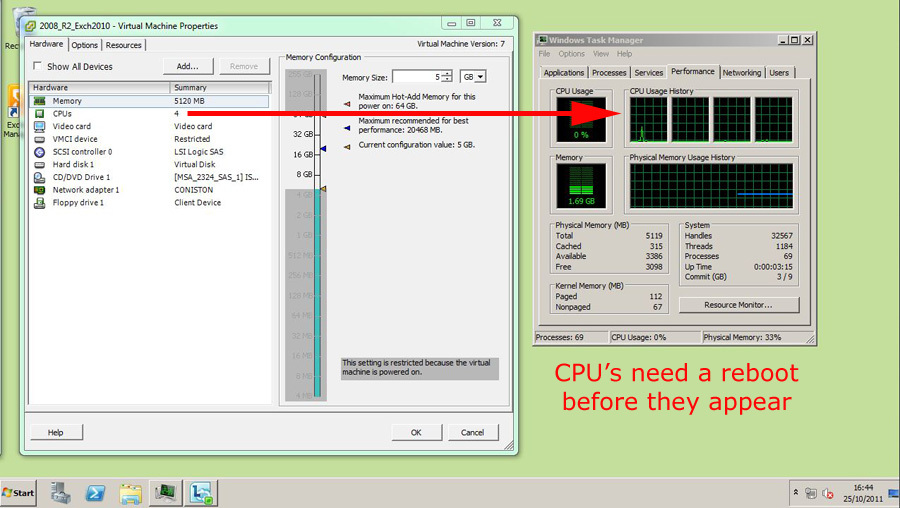Click the blue recommended memory slider marker

point(323,149)
